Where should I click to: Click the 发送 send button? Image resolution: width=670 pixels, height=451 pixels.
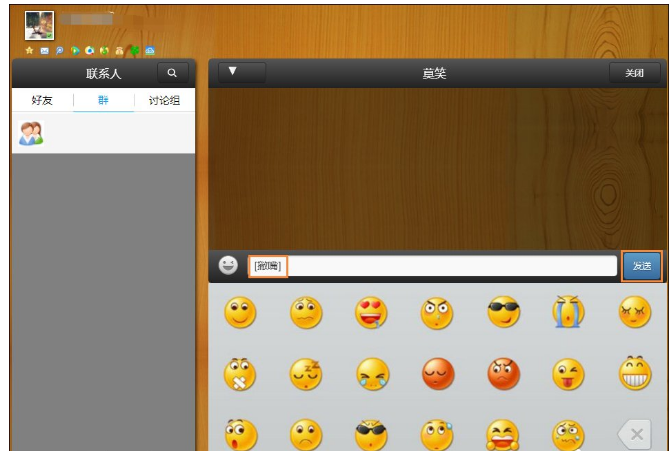[641, 266]
